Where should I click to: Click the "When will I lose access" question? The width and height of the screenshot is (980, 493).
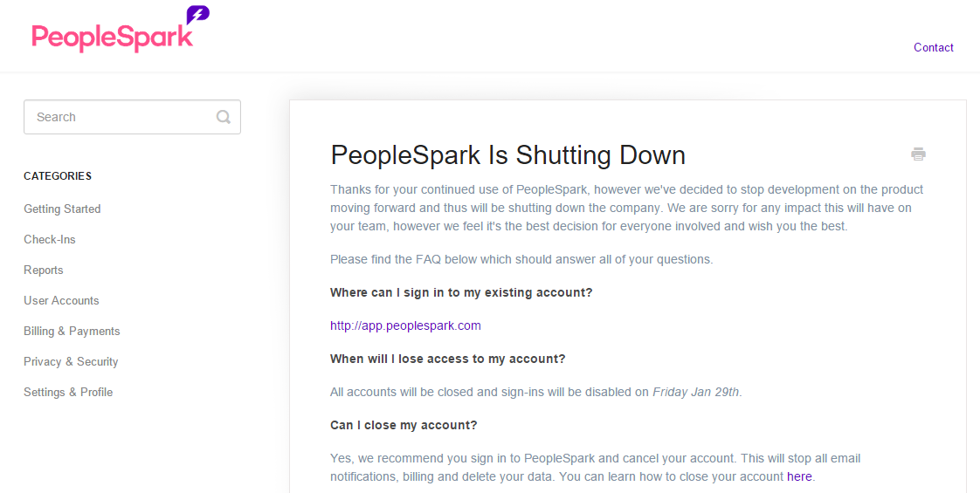tap(447, 359)
